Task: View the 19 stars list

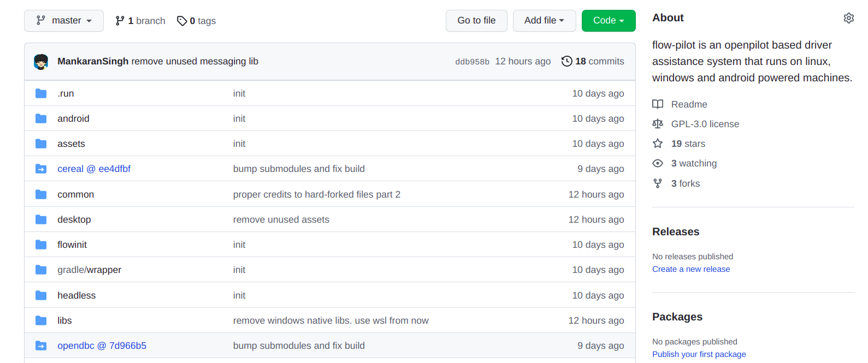Action: tap(688, 144)
